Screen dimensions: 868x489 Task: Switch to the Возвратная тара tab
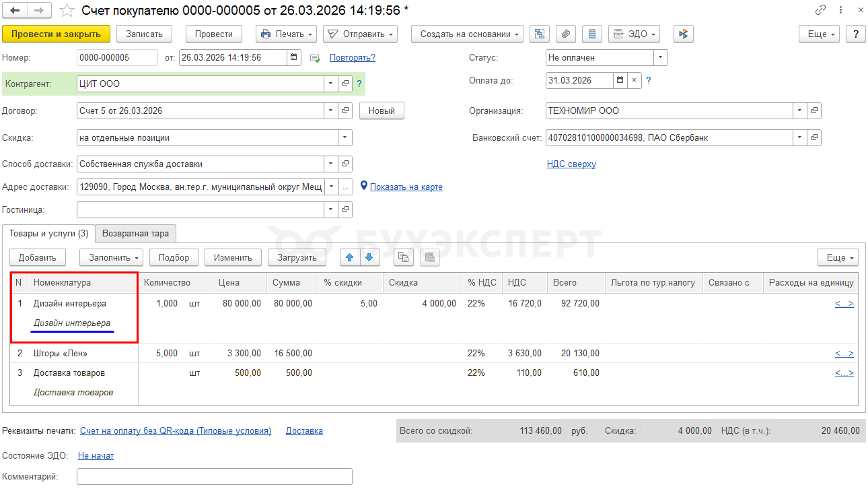click(136, 234)
